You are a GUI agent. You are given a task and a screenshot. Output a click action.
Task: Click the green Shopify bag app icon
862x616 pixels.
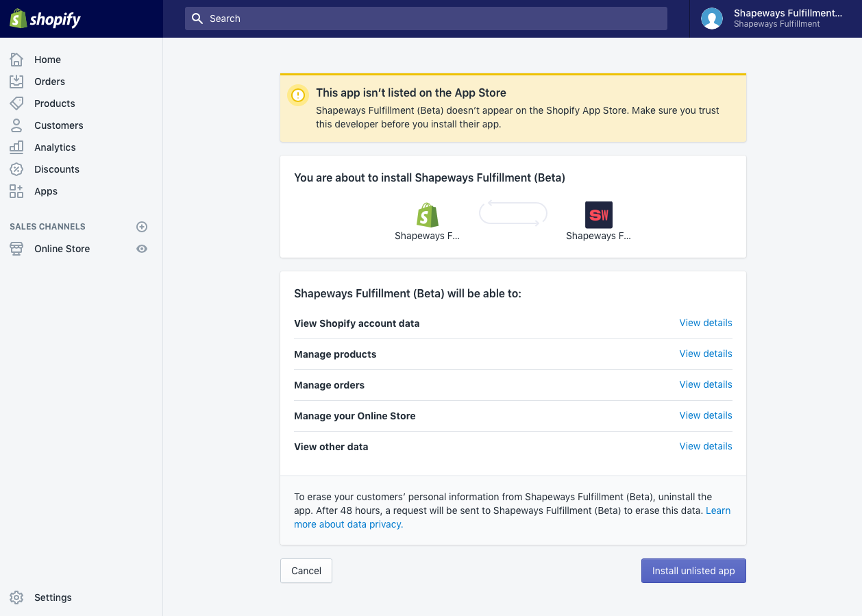tap(428, 215)
